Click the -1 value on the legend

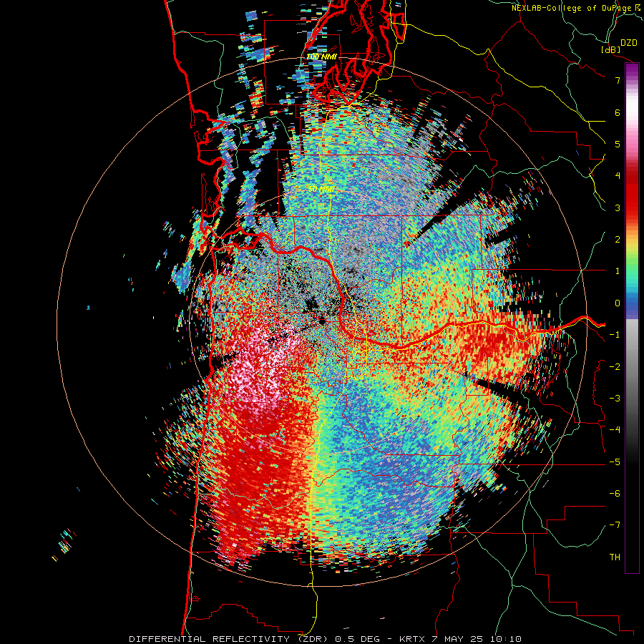[615, 335]
